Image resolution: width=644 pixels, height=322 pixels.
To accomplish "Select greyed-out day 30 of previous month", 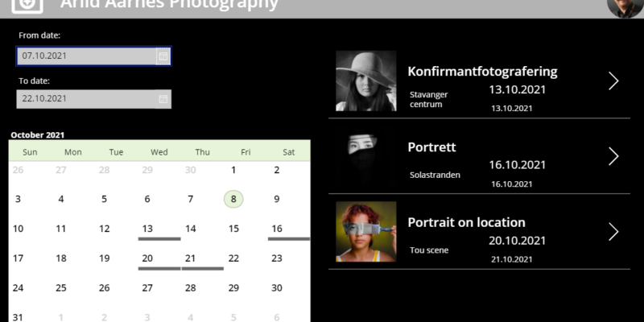I will 190,170.
